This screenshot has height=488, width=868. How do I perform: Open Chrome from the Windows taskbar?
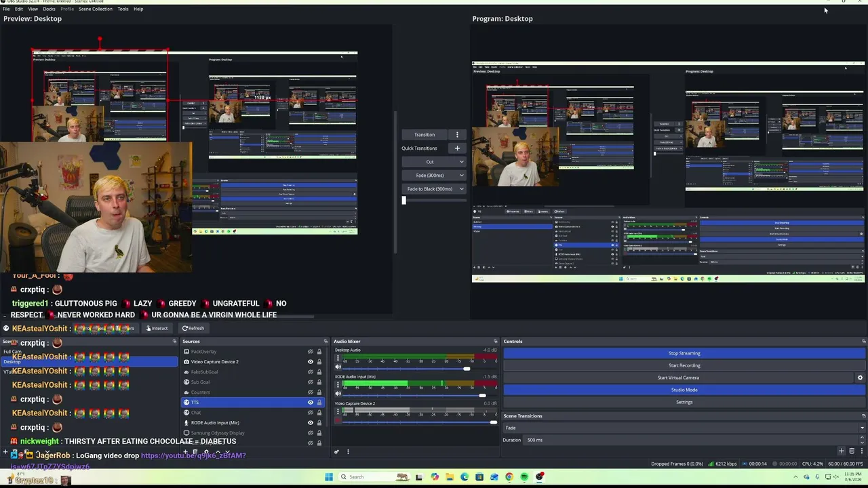point(509,477)
